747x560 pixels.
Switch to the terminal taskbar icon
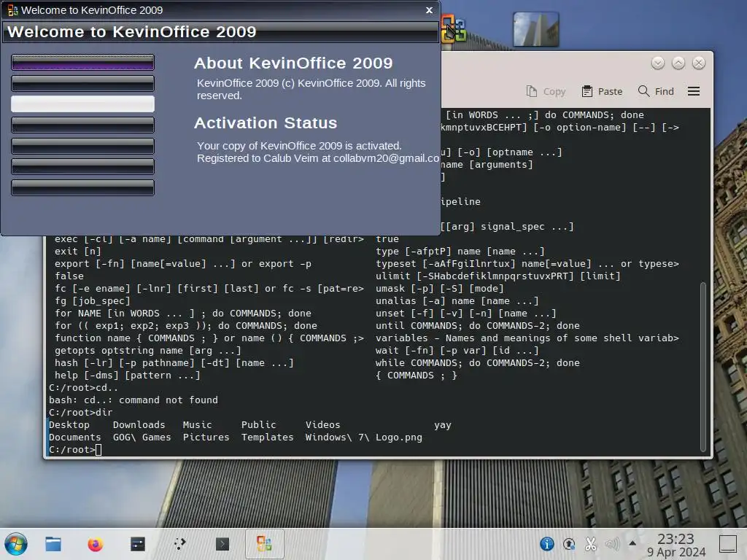point(222,544)
